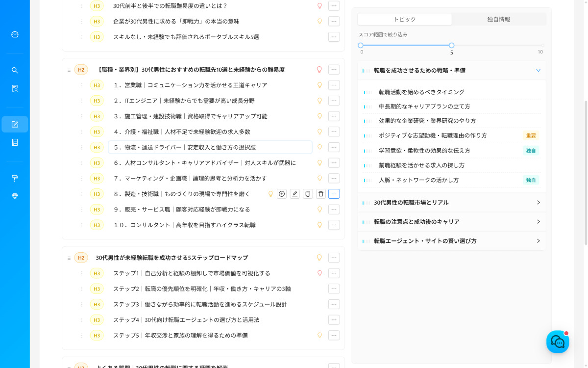This screenshot has width=588, height=368.
Task: Delete the 製造・技術職 row with the trash icon
Action: pyautogui.click(x=321, y=193)
